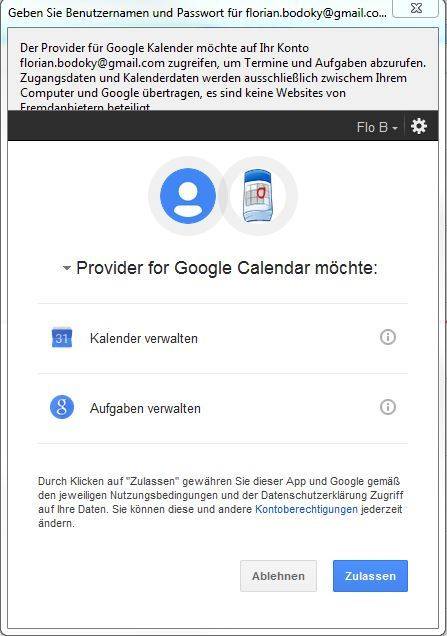Viewport: 447px width, 636px height.
Task: Click the blue user profile avatar
Action: click(188, 196)
